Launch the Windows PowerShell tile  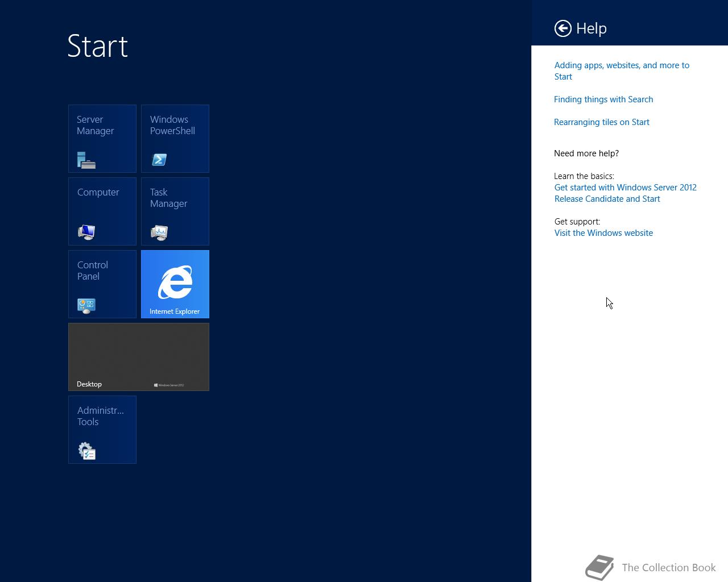[175, 139]
